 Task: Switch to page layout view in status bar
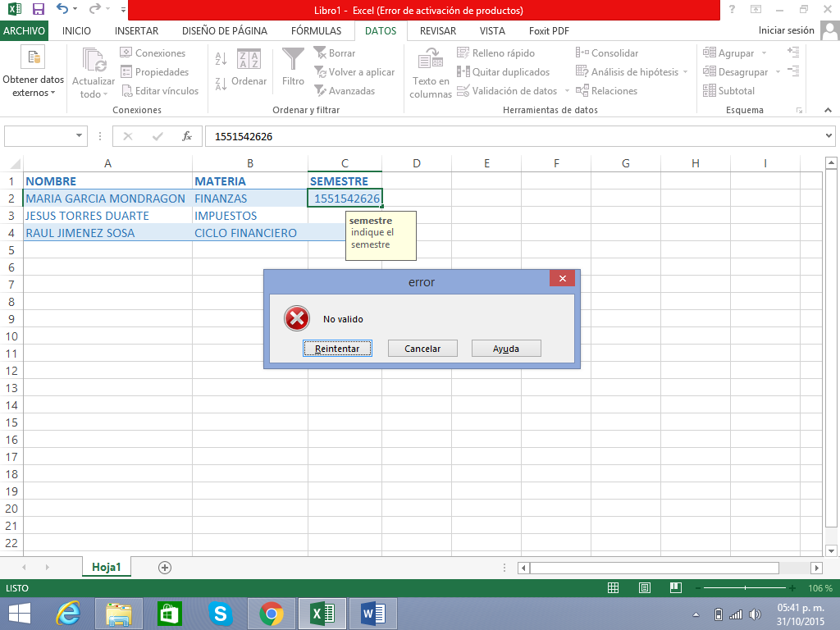[645, 588]
